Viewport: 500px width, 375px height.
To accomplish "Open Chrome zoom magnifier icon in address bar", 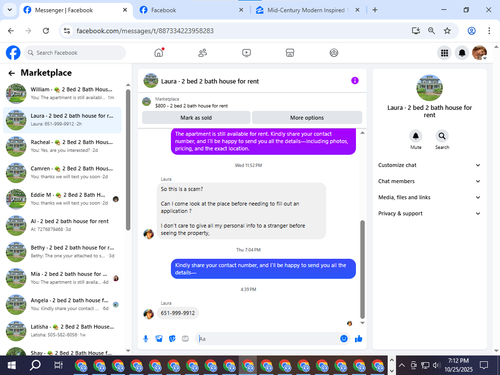I will 431,31.
